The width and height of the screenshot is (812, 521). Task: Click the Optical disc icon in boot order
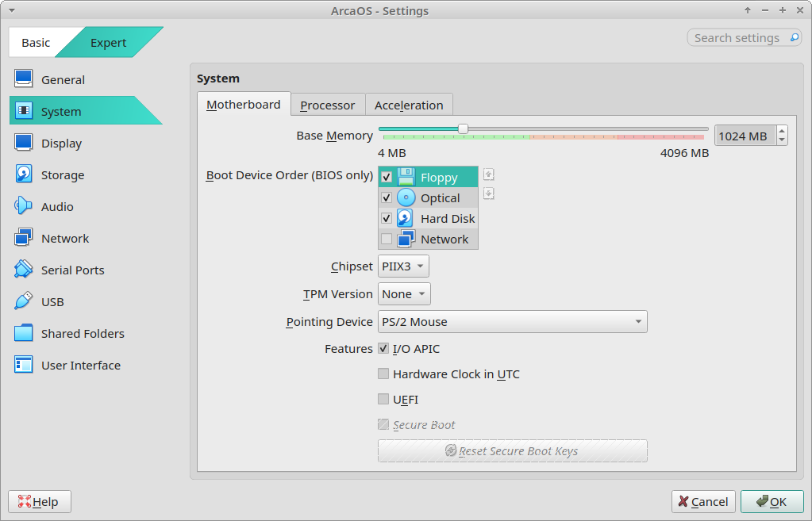click(406, 197)
